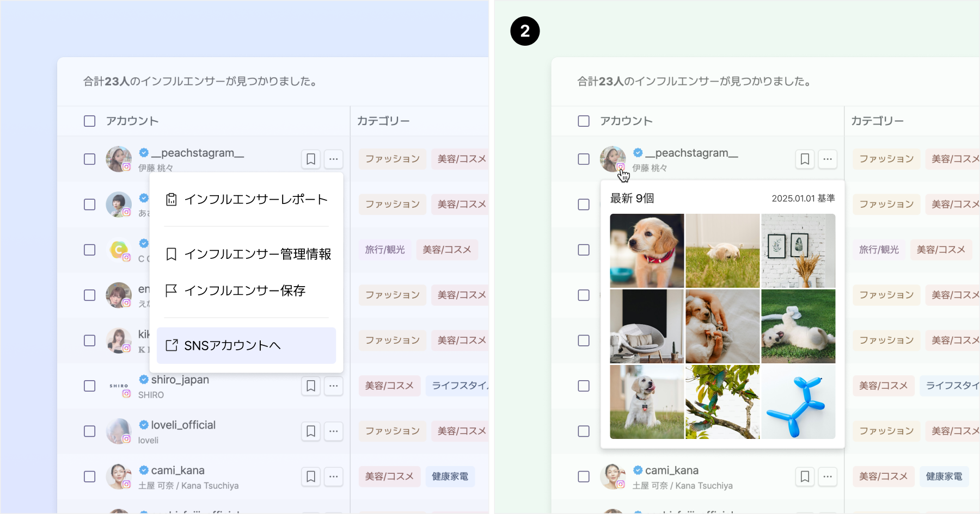
Task: Toggle the select-all アカウント checkbox in right panel
Action: pyautogui.click(x=584, y=121)
